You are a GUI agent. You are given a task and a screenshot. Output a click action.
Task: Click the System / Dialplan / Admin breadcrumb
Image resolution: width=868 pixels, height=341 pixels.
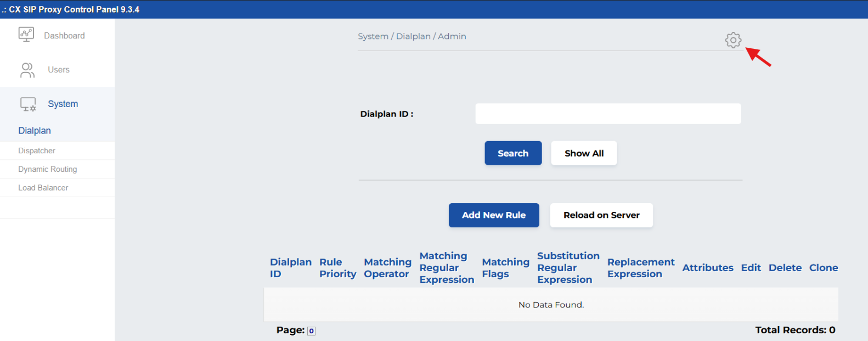pyautogui.click(x=412, y=36)
